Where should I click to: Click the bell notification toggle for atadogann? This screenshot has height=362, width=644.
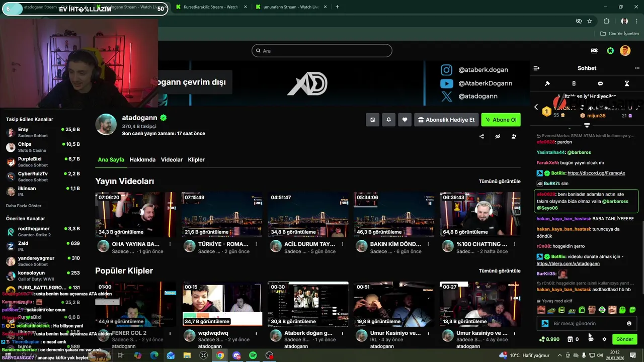pyautogui.click(x=388, y=120)
